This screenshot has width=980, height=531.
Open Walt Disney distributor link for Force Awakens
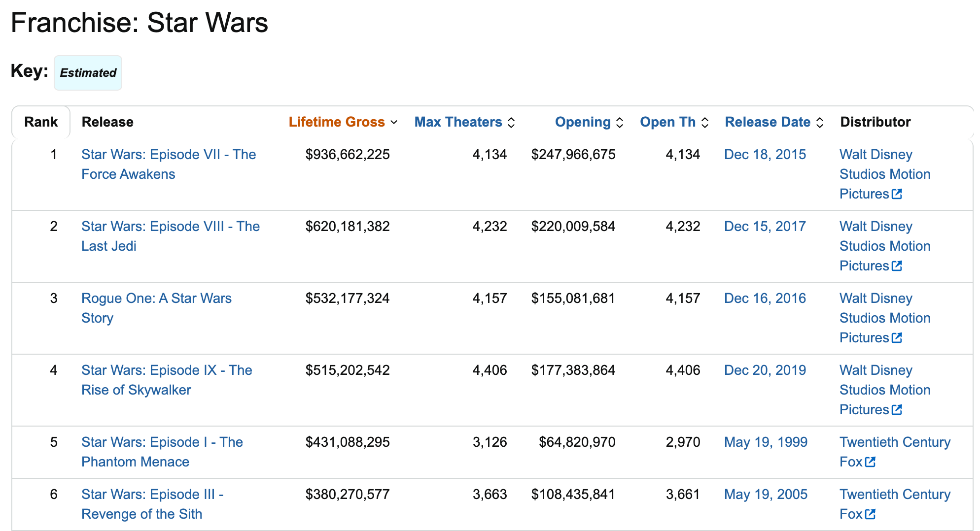click(885, 174)
